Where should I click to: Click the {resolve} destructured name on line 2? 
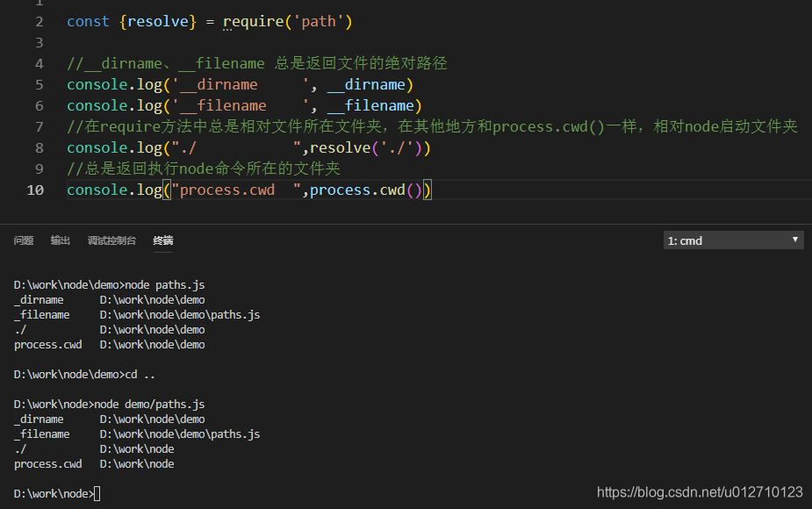158,22
